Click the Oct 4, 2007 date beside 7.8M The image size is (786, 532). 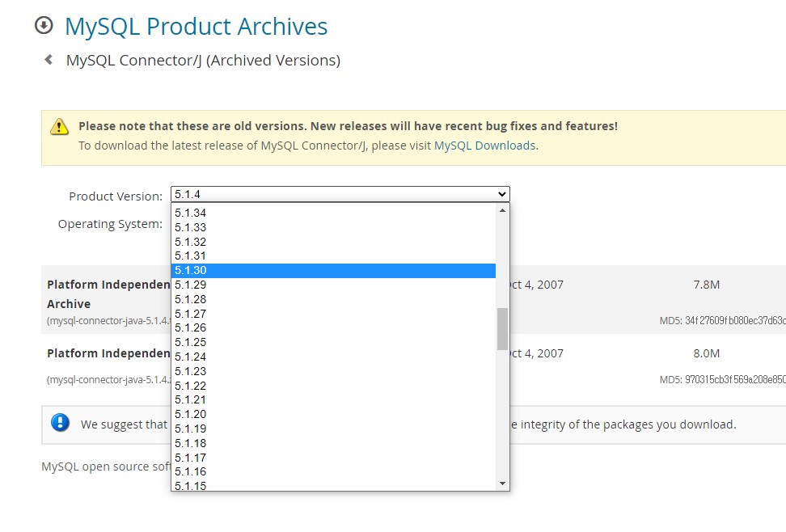coord(537,285)
